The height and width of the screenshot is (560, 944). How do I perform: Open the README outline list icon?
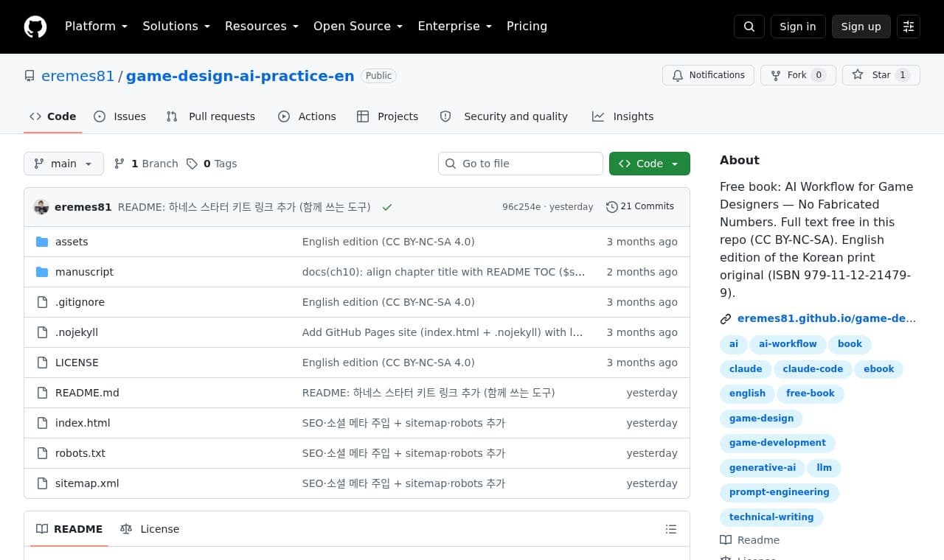pos(671,529)
